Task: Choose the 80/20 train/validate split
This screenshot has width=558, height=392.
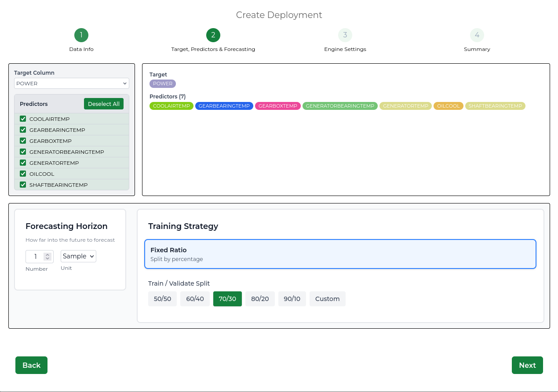Action: coord(260,299)
